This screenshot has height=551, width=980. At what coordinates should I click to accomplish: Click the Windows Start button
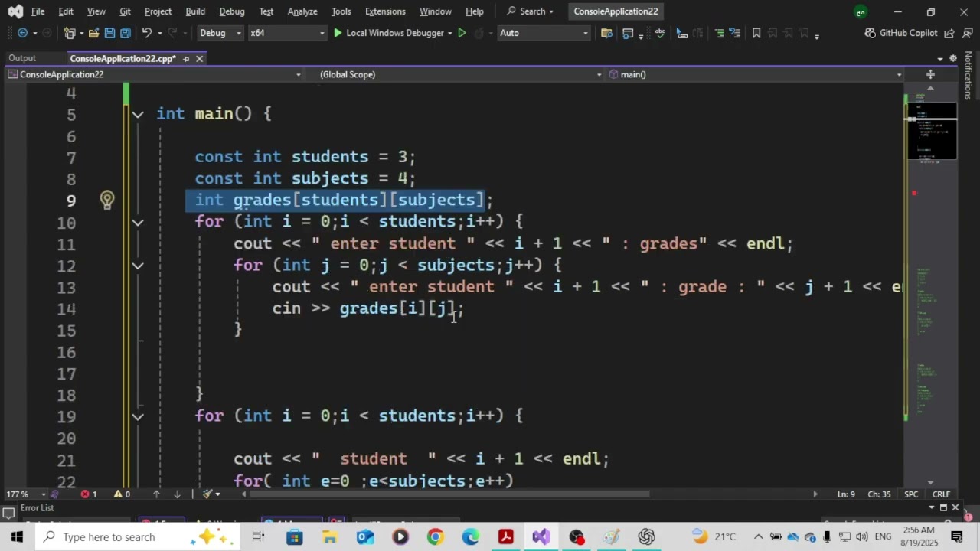pos(17,536)
